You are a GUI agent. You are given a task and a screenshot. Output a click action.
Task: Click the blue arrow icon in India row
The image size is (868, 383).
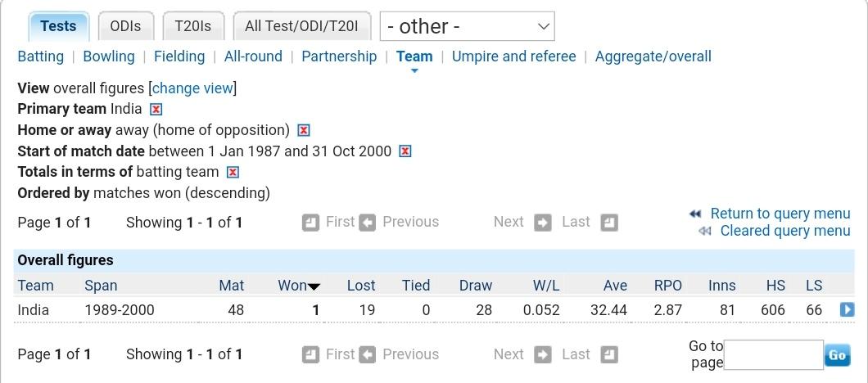click(x=847, y=310)
